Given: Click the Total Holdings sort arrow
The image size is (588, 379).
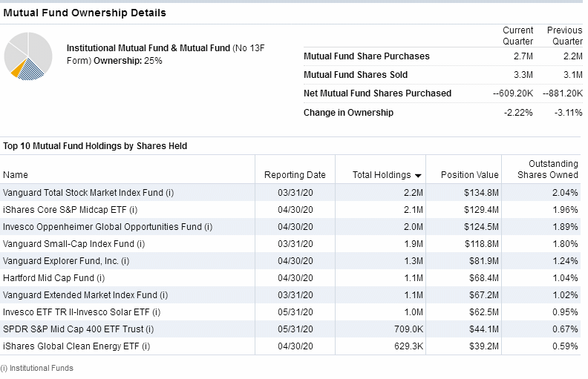Looking at the screenshot, I should 419,175.
